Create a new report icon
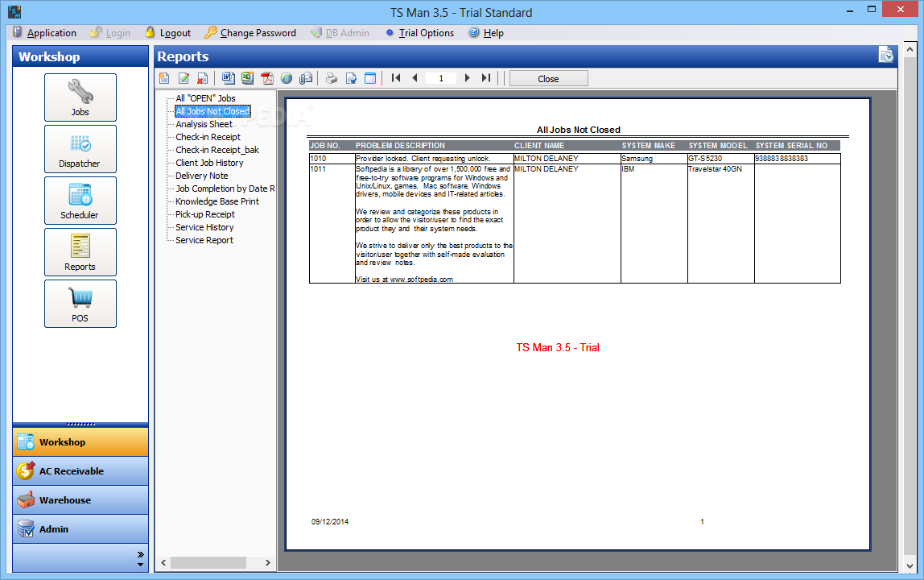The width and height of the screenshot is (924, 580). coord(164,78)
